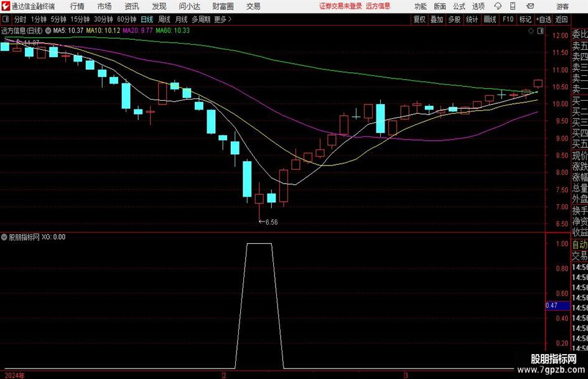Click the 0.47 highlighted axis value
Image resolution: width=588 pixels, height=379 pixels.
557,306
